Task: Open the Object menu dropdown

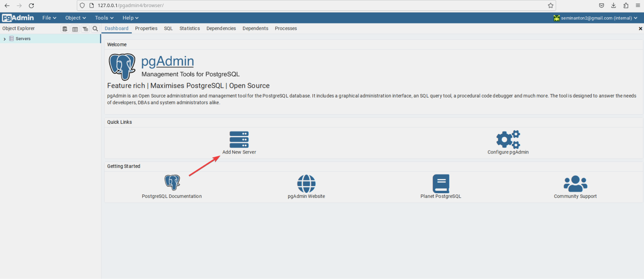Action: tap(76, 18)
